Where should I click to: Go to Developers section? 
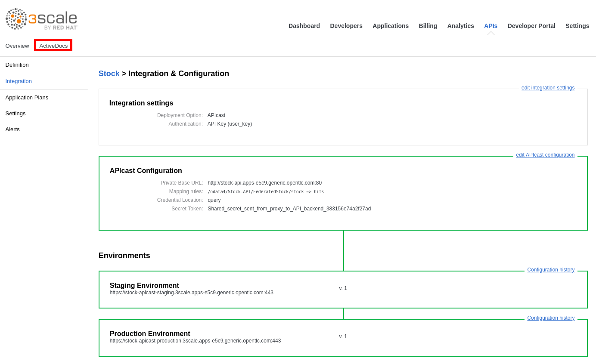pyautogui.click(x=346, y=26)
